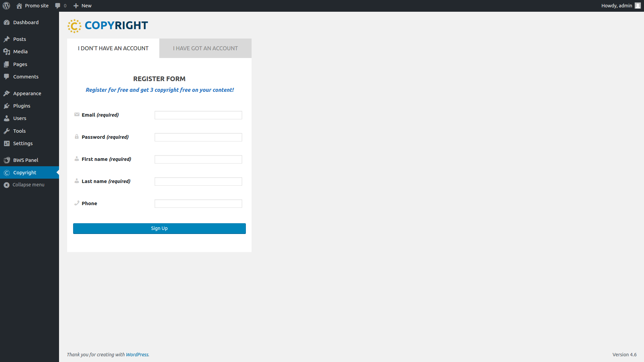Focus the Phone input field
This screenshot has height=362, width=644.
[x=198, y=204]
